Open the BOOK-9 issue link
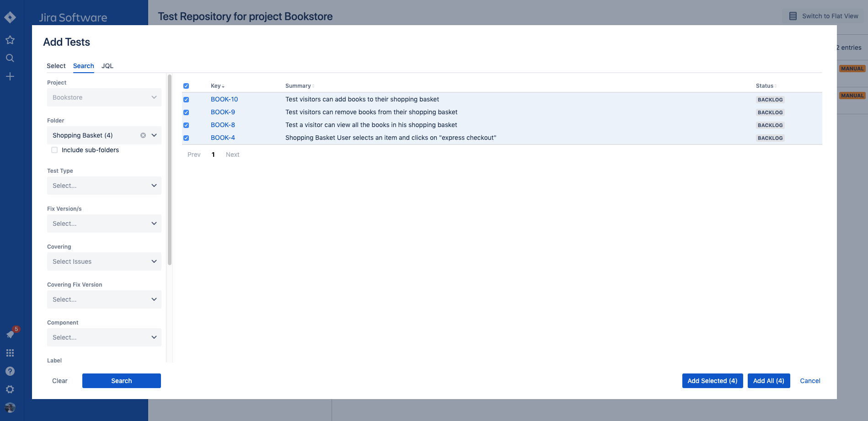The height and width of the screenshot is (421, 868). pos(223,112)
